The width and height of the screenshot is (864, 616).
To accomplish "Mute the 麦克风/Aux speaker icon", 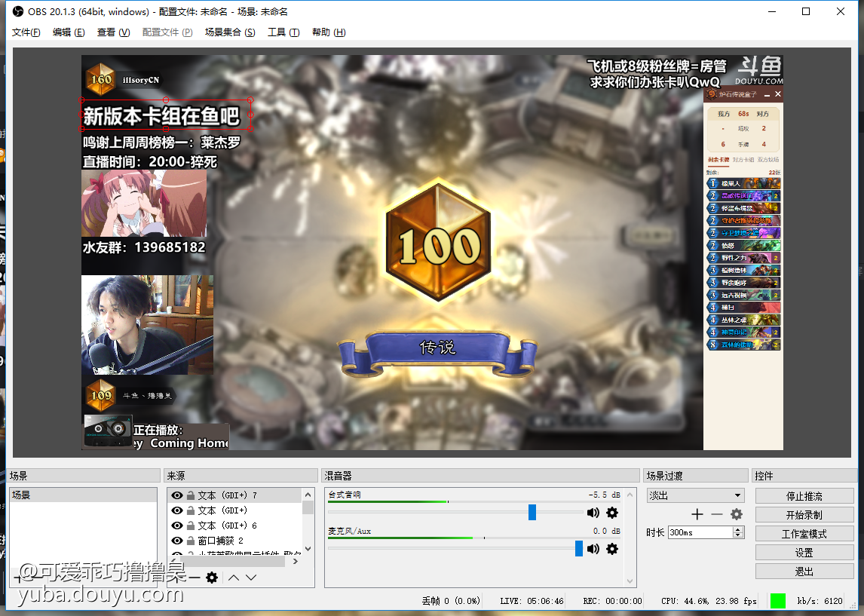I will click(593, 549).
